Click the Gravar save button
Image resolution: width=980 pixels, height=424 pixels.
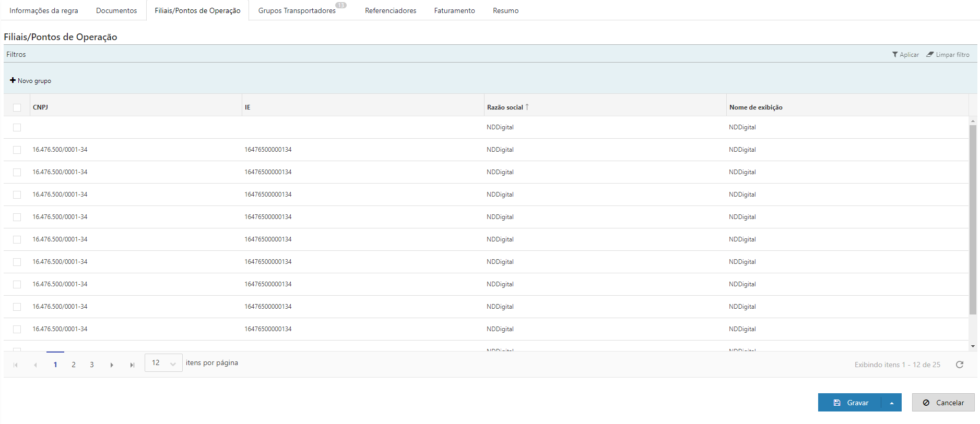point(850,403)
